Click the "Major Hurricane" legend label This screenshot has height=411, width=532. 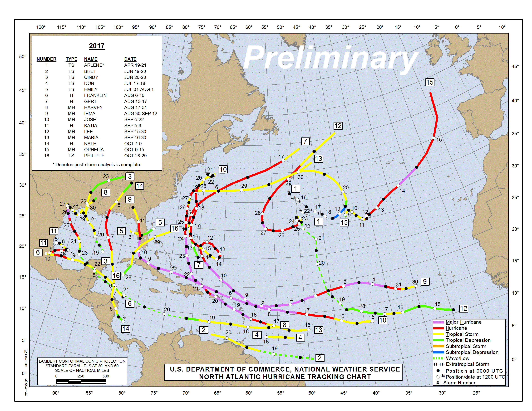pyautogui.click(x=463, y=322)
